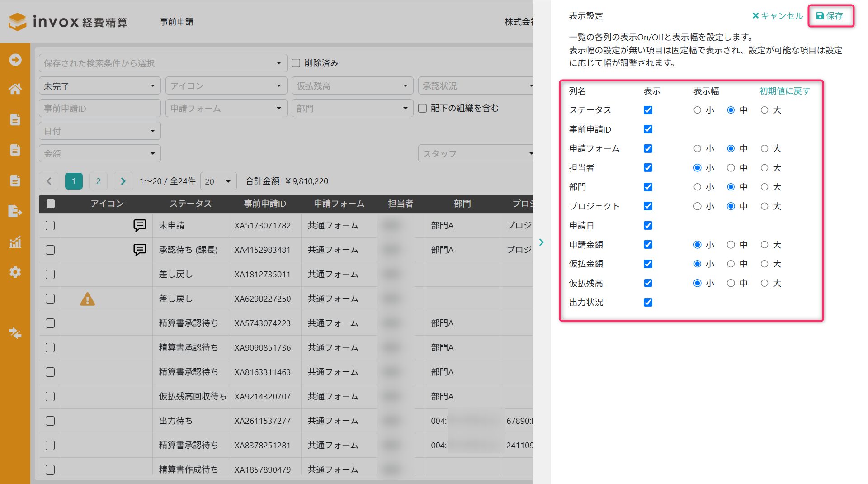Uncheck the 出力状況 display checkbox
Viewport: 868px width, 484px height.
648,303
